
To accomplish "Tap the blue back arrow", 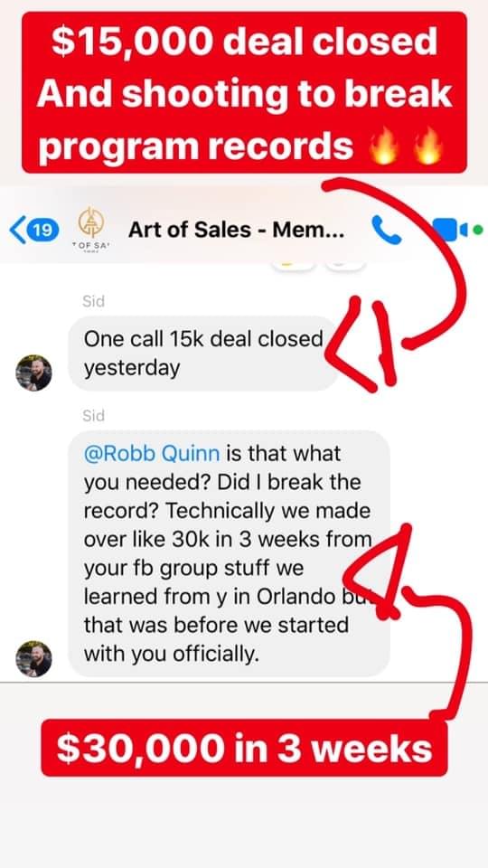I will 16,230.
